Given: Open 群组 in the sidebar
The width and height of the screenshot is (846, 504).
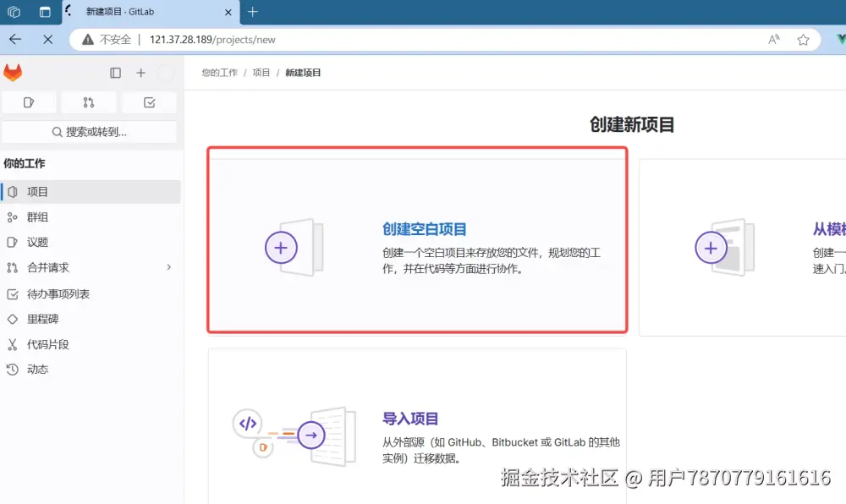Looking at the screenshot, I should click(91, 217).
